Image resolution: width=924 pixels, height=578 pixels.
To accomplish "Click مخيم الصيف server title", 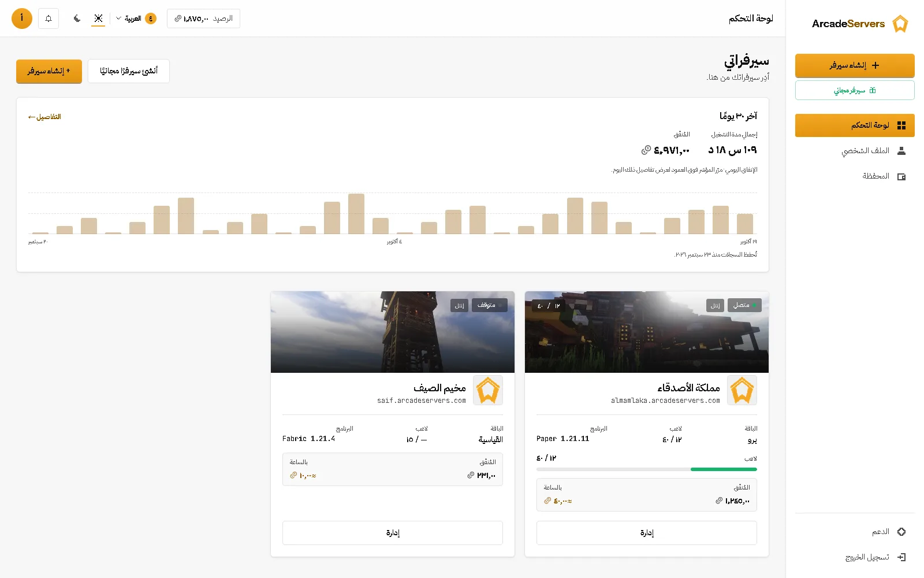I will (x=439, y=387).
